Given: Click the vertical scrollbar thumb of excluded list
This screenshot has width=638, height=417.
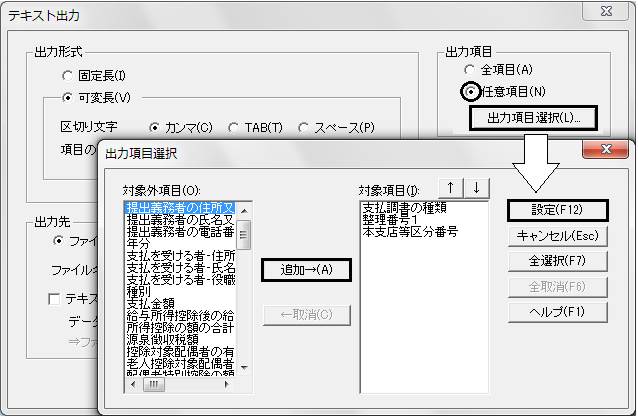Looking at the screenshot, I should point(244,234).
